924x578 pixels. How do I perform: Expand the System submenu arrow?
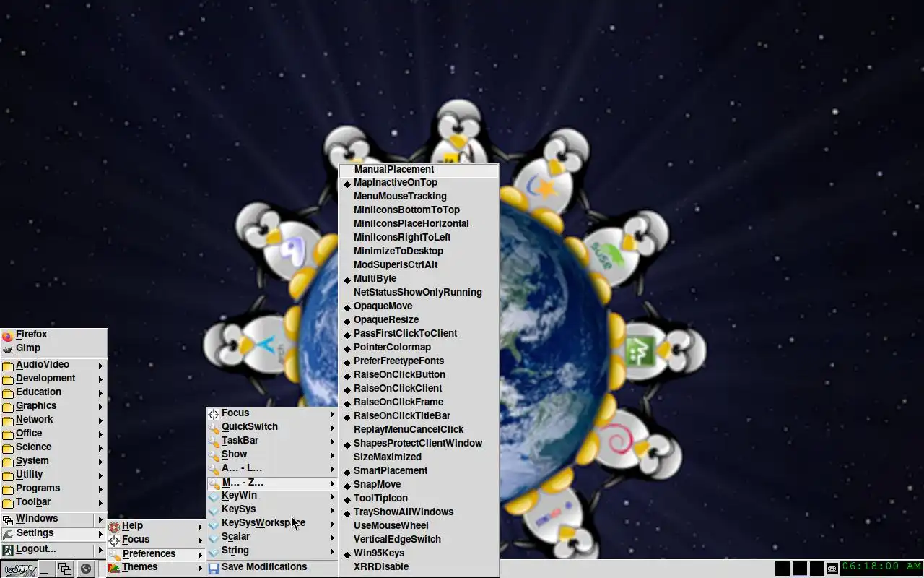point(100,462)
